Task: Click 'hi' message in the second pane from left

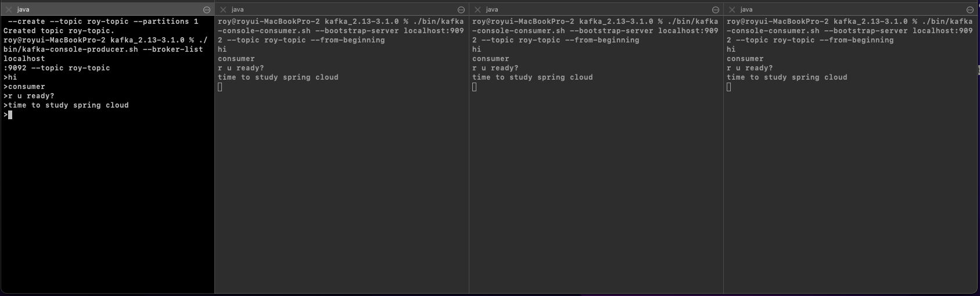Action: (222, 49)
